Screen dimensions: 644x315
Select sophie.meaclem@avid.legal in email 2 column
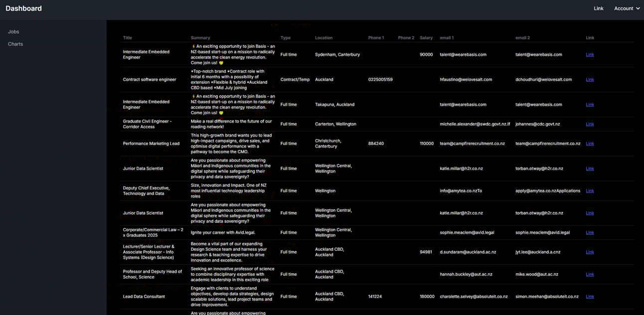[x=542, y=233]
